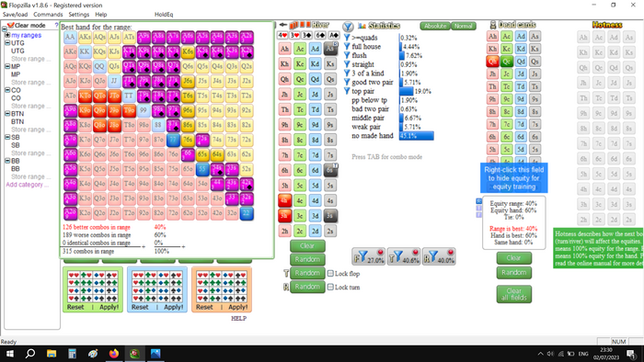The height and width of the screenshot is (362, 644).
Task: Open the river filter showing 40.0%
Action: tap(439, 256)
